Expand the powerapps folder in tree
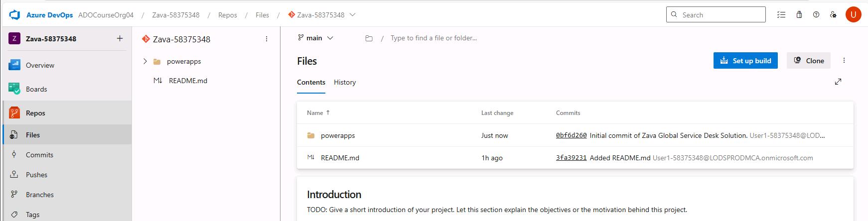868x221 pixels. 145,61
